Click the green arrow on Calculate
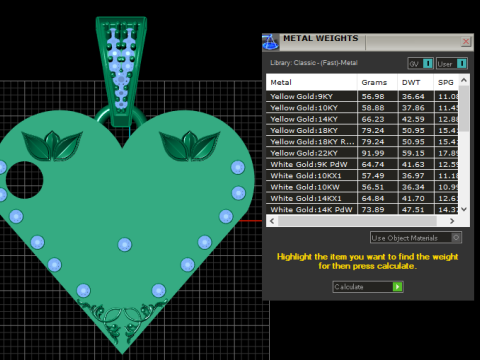The height and width of the screenshot is (360, 480). click(x=397, y=287)
